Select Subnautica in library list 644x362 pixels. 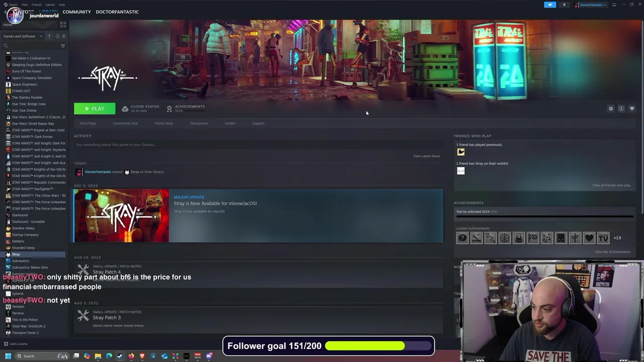pyautogui.click(x=20, y=261)
